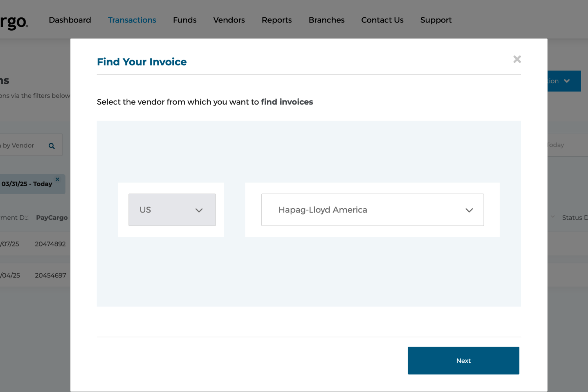
Task: Close the Find Your Invoice dialog
Action: pyautogui.click(x=517, y=59)
